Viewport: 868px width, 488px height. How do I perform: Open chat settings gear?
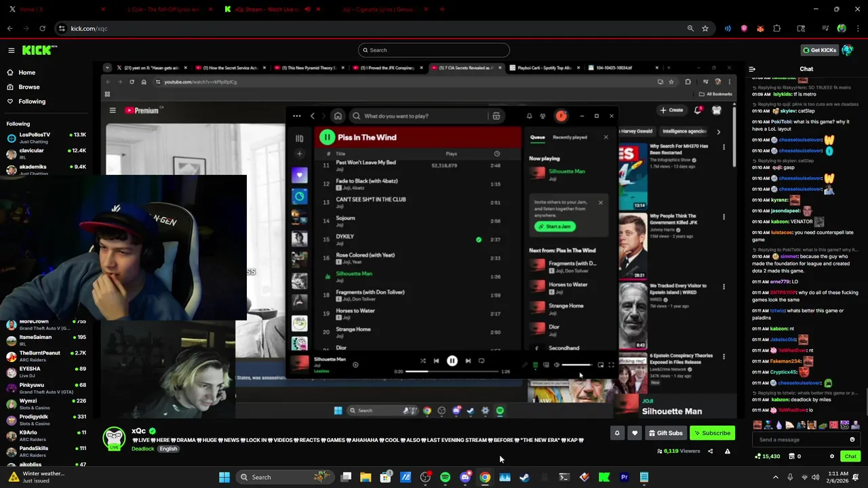pos(832,456)
